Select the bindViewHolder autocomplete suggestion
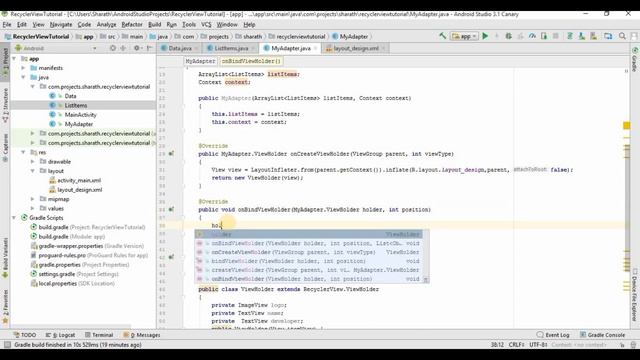Screen dimensions: 640x360 tap(309, 261)
